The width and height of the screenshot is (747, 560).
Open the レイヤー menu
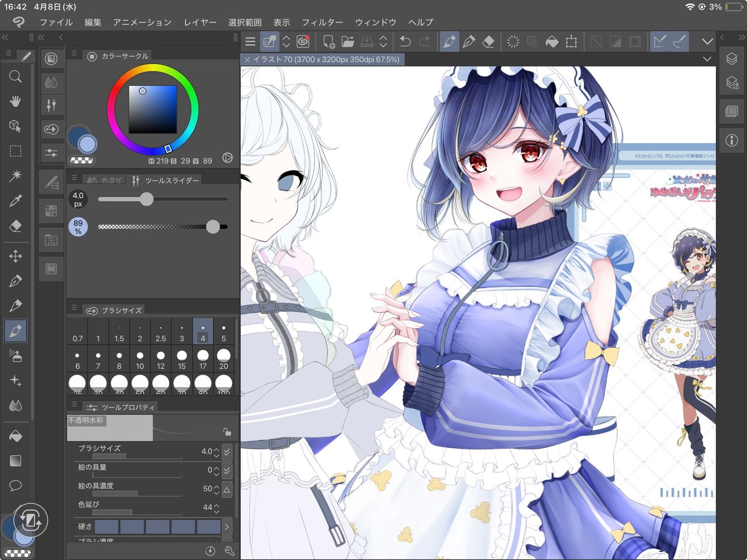click(x=200, y=22)
